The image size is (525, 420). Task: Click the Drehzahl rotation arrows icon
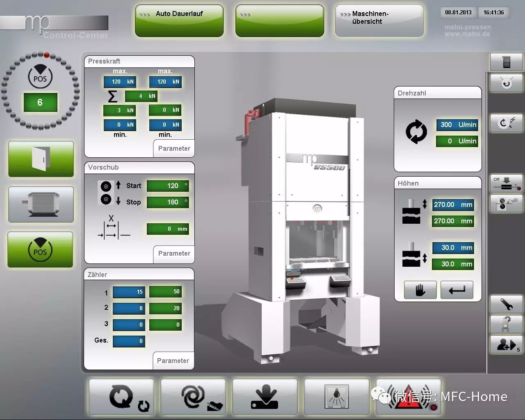click(x=416, y=132)
